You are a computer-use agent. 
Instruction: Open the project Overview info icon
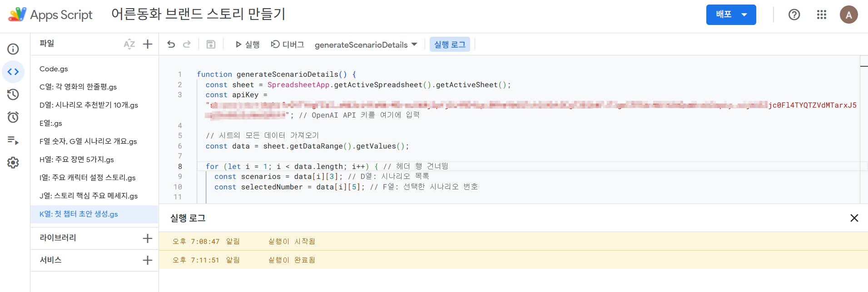[13, 49]
